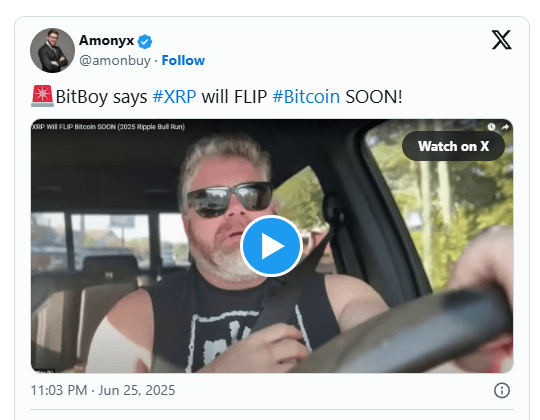540x420 pixels.
Task: Open the Amonyx display name
Action: (106, 41)
